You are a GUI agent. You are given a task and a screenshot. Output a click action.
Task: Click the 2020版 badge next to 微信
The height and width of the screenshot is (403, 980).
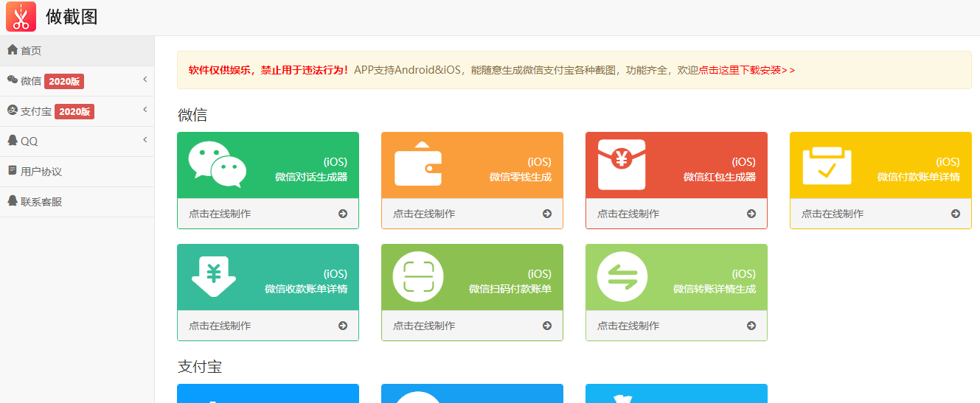click(64, 81)
